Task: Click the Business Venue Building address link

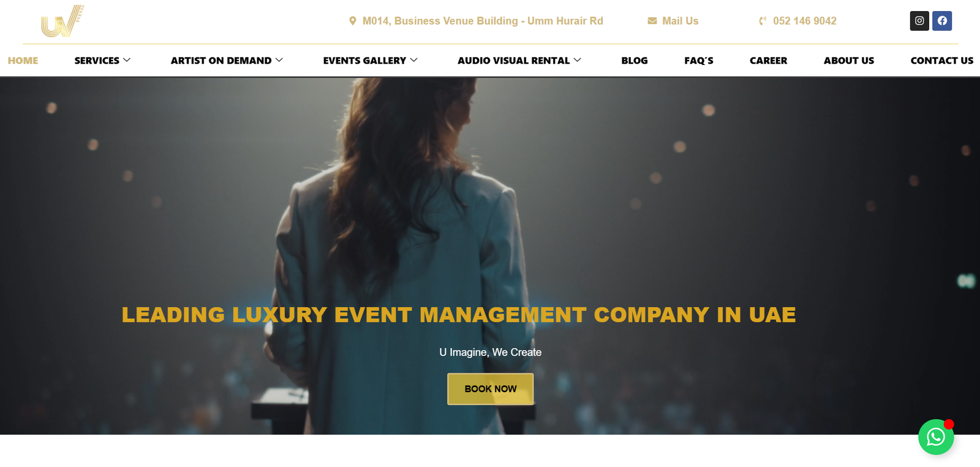Action: (x=483, y=21)
